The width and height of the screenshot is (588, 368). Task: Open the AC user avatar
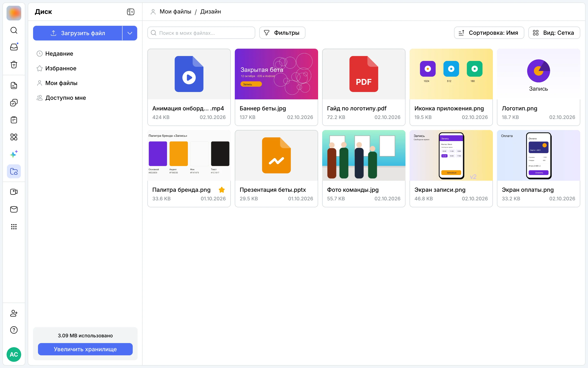click(14, 354)
